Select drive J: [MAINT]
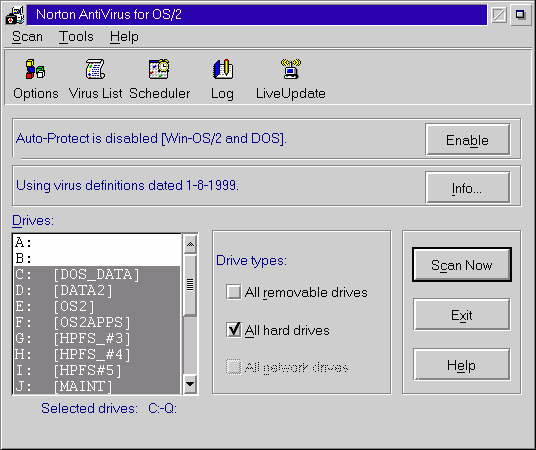 97,386
